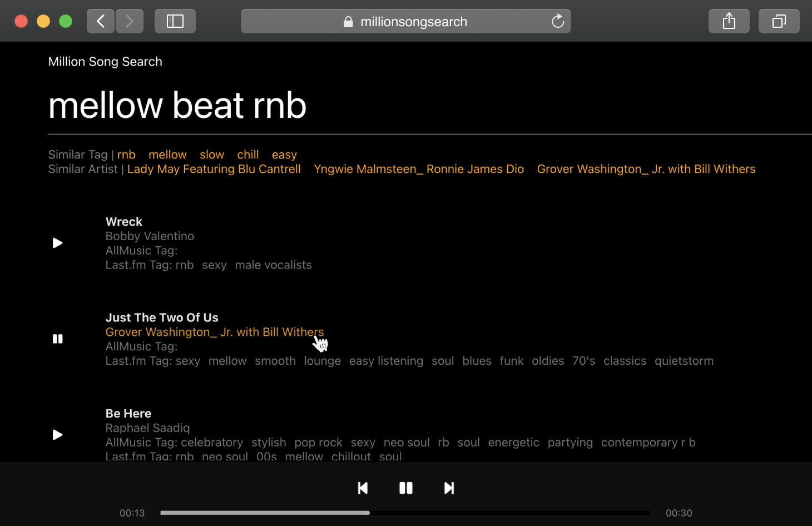Click the millionsongsearch address bar
Viewport: 812px width, 526px height.
pyautogui.click(x=406, y=21)
